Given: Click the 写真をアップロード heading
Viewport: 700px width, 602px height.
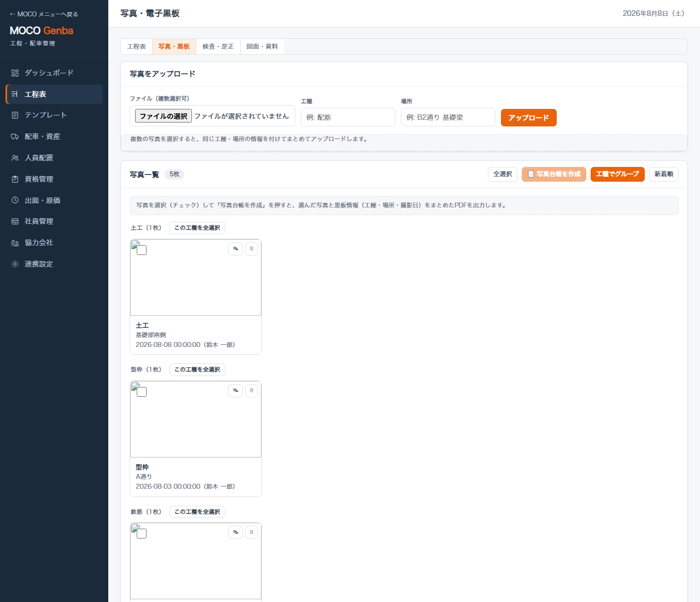Looking at the screenshot, I should (162, 74).
